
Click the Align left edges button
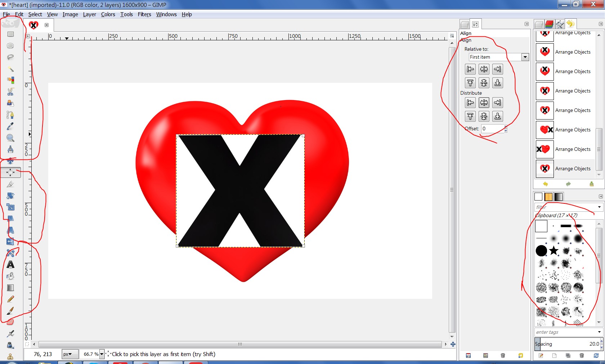click(470, 69)
